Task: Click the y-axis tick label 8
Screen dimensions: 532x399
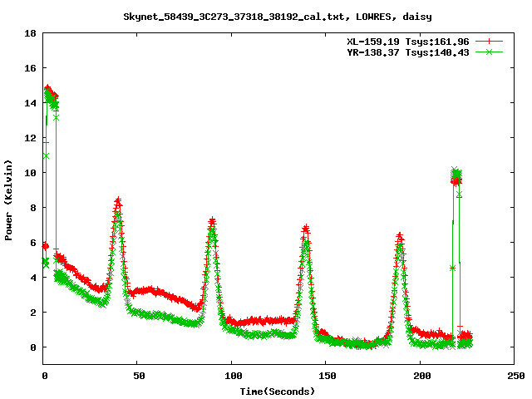Action: tap(33, 208)
